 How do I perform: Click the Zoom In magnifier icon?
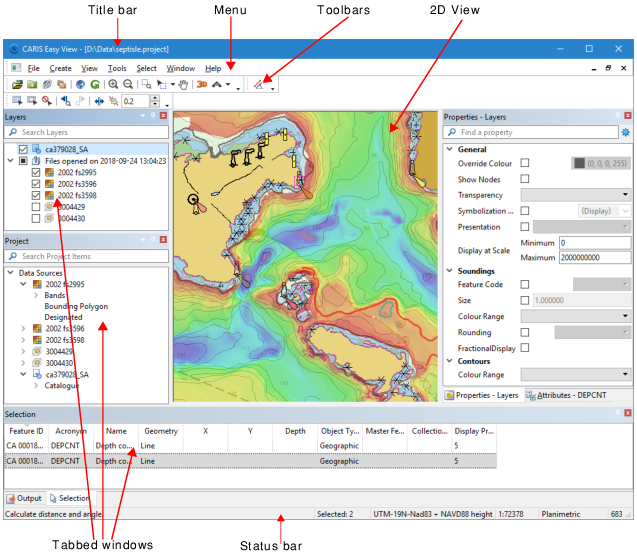point(113,86)
